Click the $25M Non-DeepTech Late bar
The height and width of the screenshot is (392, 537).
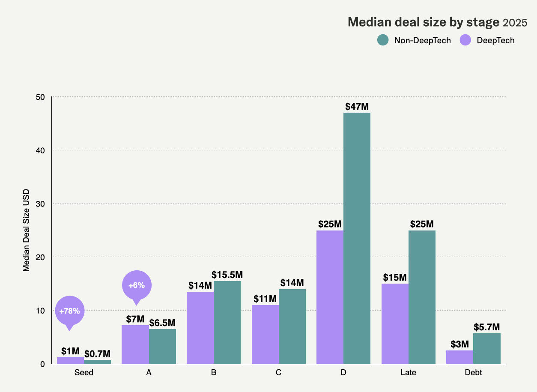422,297
